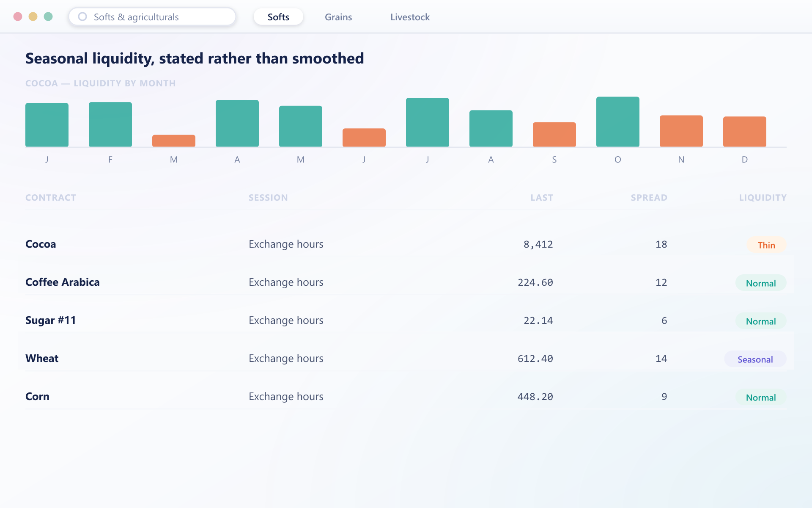Click the Cocoa liquidity by month heading
Image resolution: width=812 pixels, height=508 pixels.
pyautogui.click(x=101, y=83)
